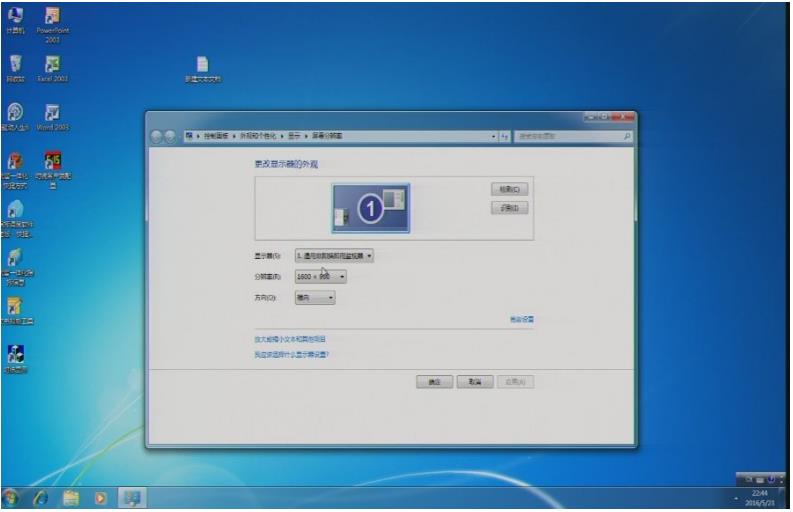Open the new text document on desktop
This screenshot has width=793, height=512.
[x=202, y=65]
